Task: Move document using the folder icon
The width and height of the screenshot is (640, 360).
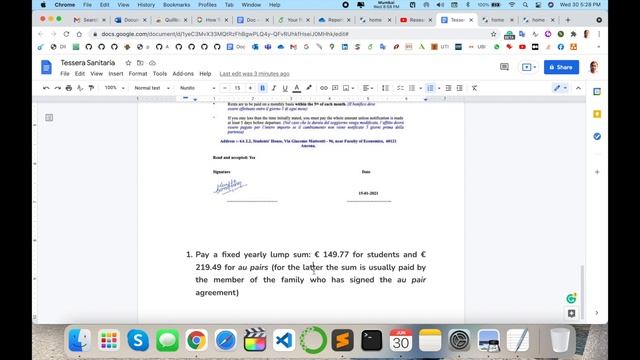Action: 140,63
